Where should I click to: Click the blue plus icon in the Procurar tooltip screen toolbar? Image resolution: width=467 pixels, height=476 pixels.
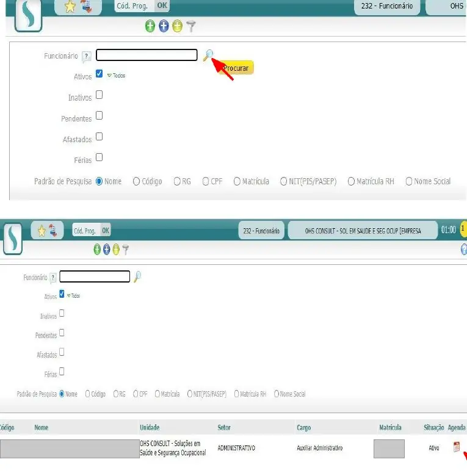click(x=164, y=26)
